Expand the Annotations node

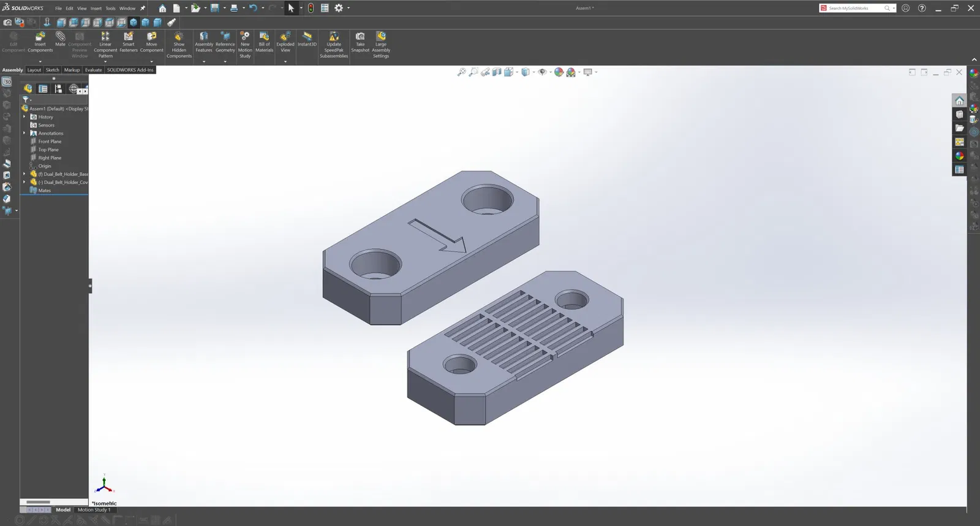pyautogui.click(x=24, y=133)
